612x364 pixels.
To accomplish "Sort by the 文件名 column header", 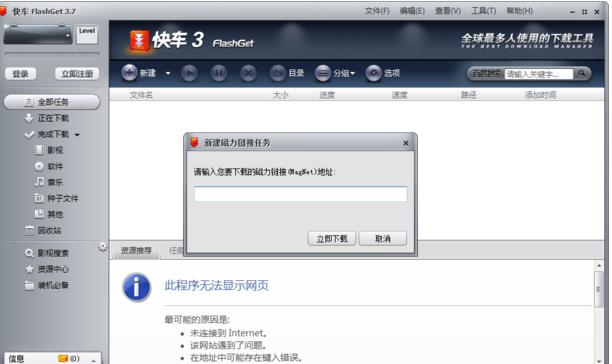I will coord(141,95).
